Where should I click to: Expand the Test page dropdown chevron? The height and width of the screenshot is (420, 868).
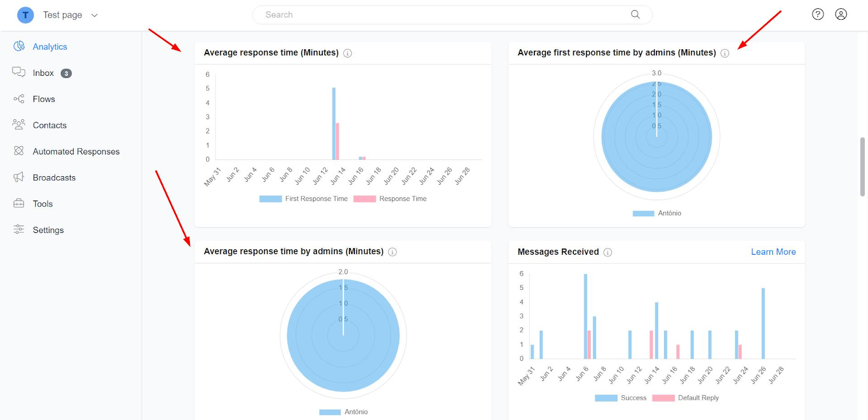(94, 15)
